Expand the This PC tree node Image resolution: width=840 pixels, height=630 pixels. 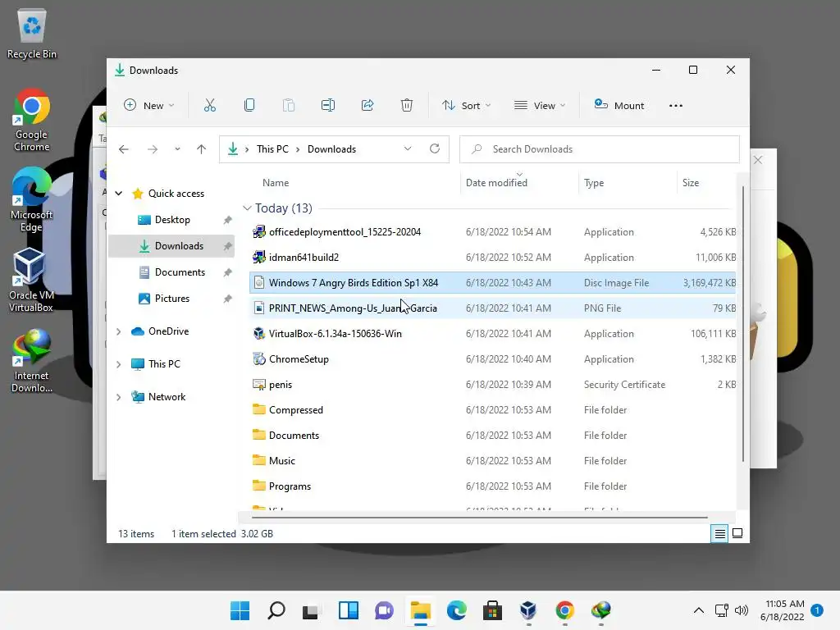coord(119,364)
